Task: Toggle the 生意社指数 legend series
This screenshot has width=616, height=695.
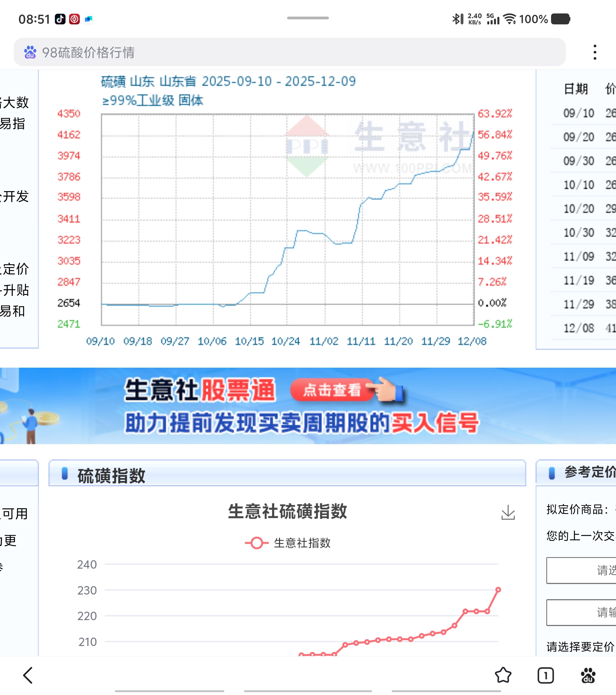Action: click(288, 543)
